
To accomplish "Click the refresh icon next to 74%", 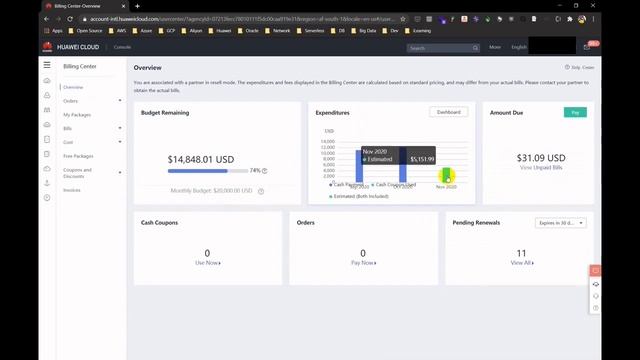I will coord(264,171).
